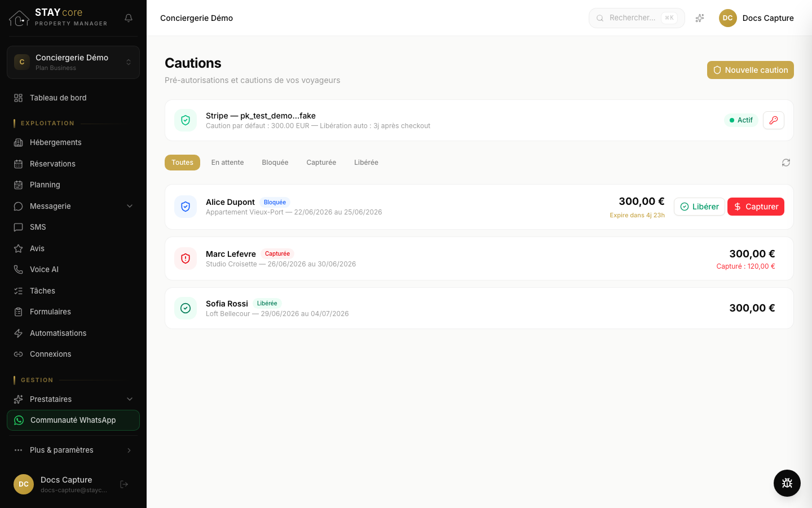Capture Alice Dupont's caution

(756, 207)
